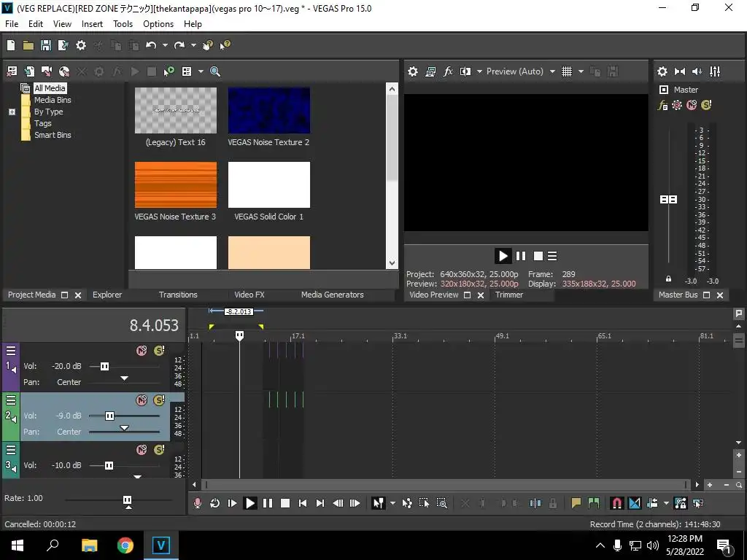Open track 2 hamburger menu
Screen dimensions: 747x560
10,400
